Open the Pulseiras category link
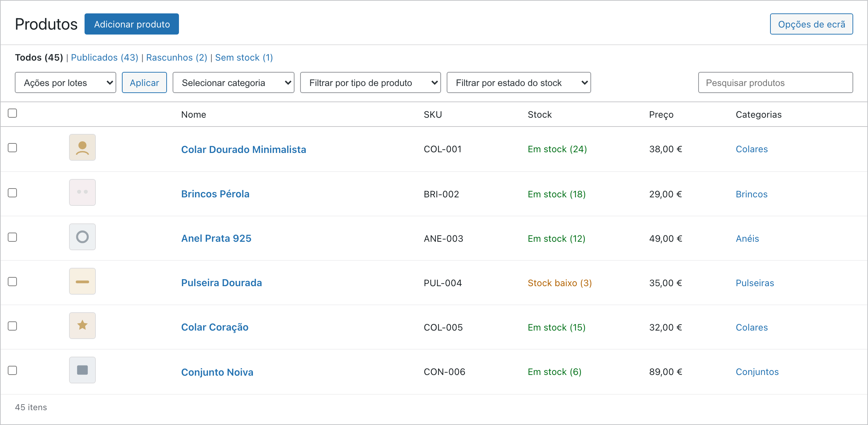Viewport: 868px width, 425px height. pyautogui.click(x=755, y=283)
